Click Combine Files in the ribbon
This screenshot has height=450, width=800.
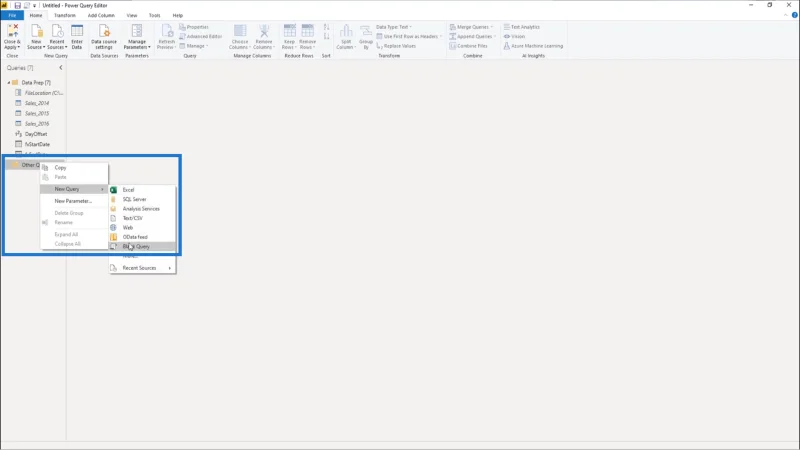[468, 46]
